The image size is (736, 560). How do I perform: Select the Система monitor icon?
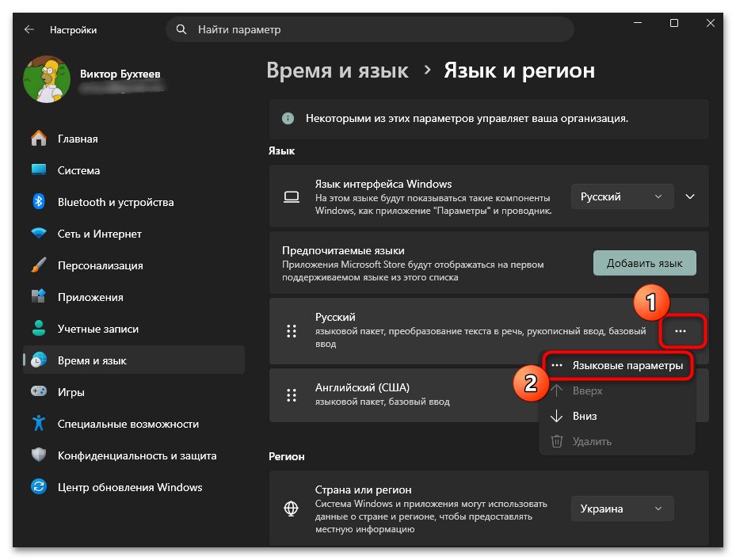(x=39, y=170)
